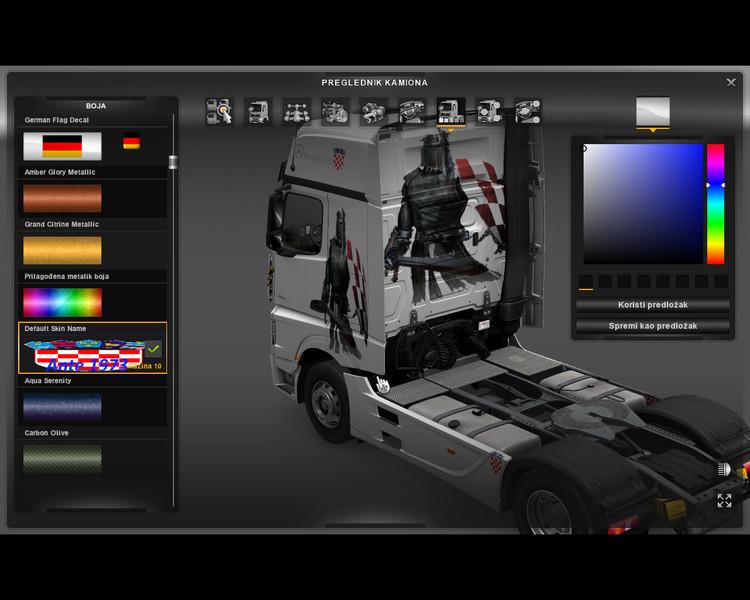Click 'Koristi predložak' button
This screenshot has height=600, width=750.
(x=654, y=305)
